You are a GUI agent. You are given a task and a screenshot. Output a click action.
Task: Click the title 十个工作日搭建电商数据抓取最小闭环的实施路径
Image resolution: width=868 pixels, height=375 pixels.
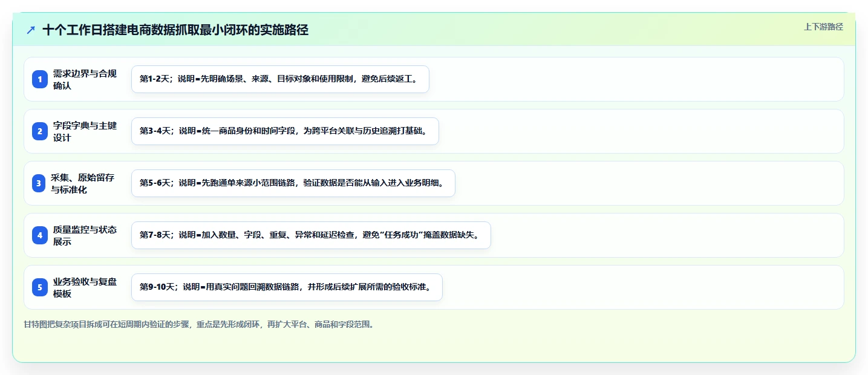[x=175, y=30]
